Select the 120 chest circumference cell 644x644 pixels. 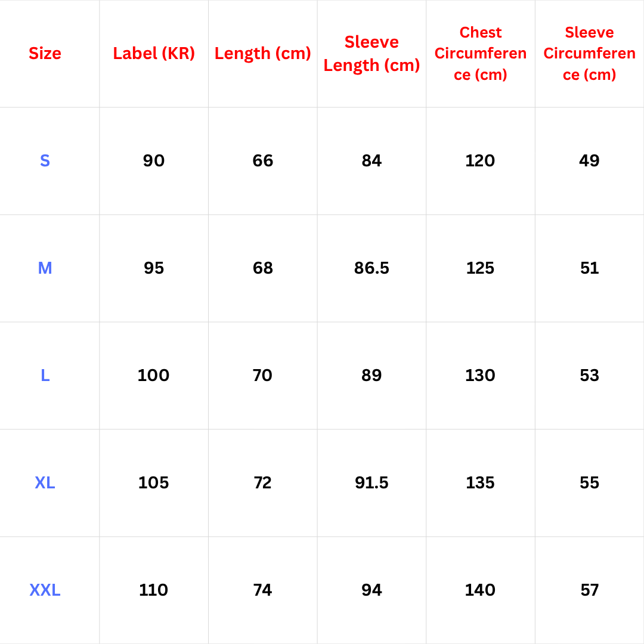point(481,161)
